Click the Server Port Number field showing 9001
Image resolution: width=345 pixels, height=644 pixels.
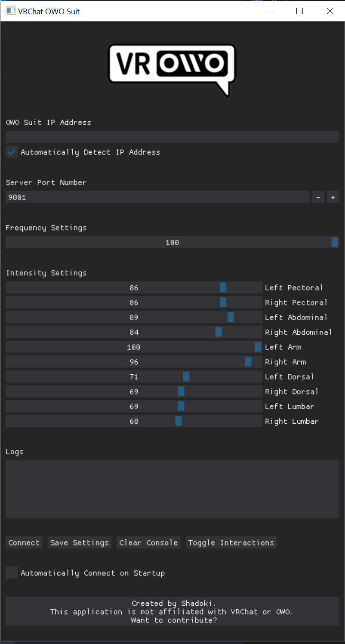point(157,197)
